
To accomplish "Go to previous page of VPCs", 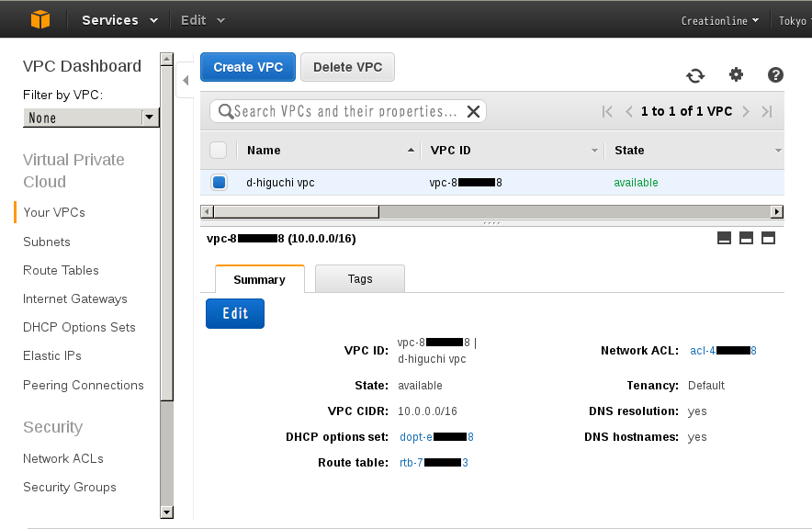I will click(628, 111).
